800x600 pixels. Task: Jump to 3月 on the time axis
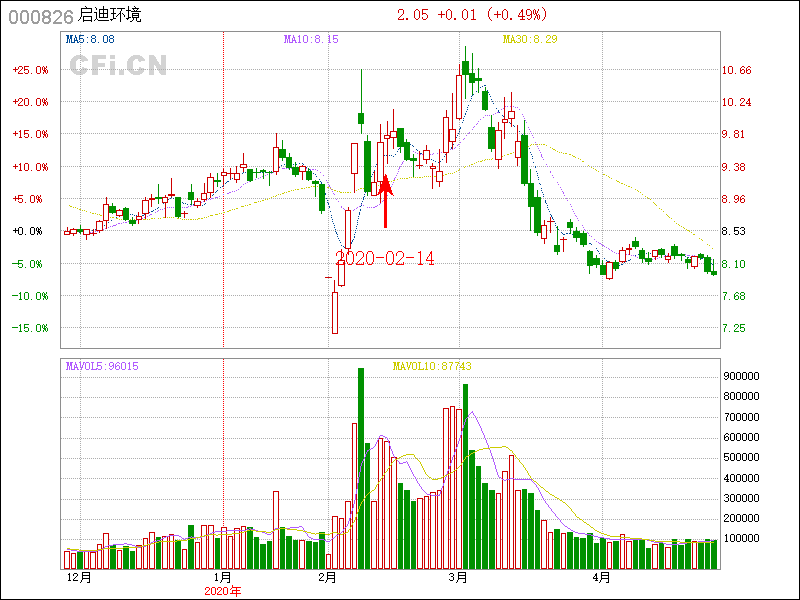coord(459,578)
